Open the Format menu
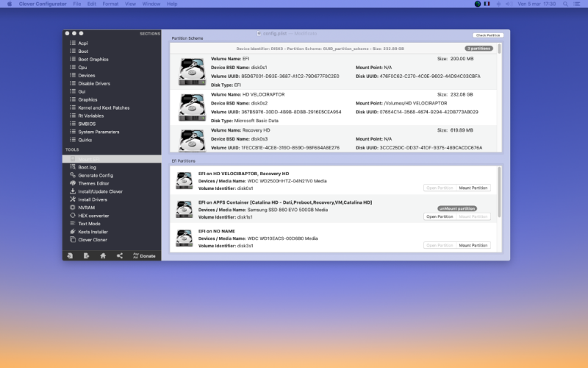 (110, 4)
